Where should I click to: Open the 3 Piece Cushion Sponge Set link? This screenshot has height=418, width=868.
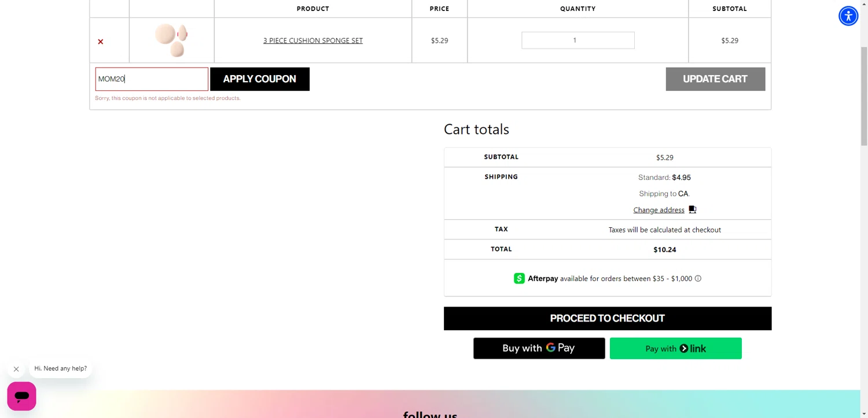(312, 40)
